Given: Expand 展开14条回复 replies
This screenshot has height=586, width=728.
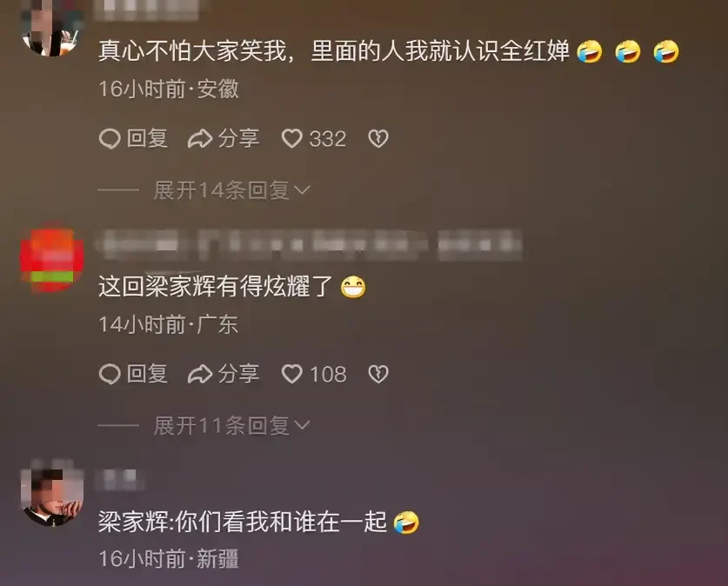Looking at the screenshot, I should coord(231,190).
